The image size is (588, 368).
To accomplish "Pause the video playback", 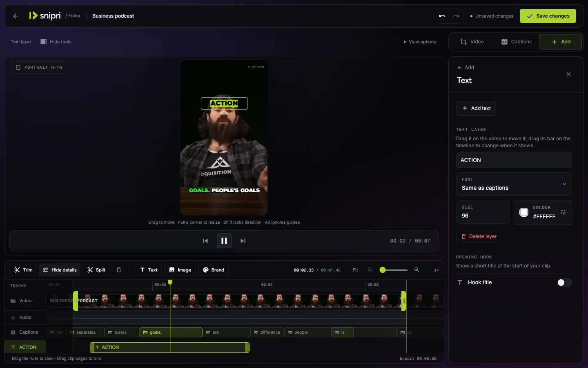I will coord(224,241).
